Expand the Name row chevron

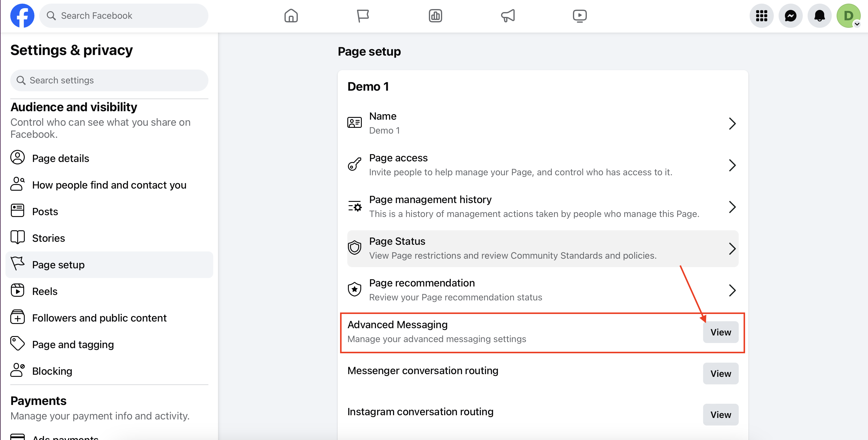(732, 123)
